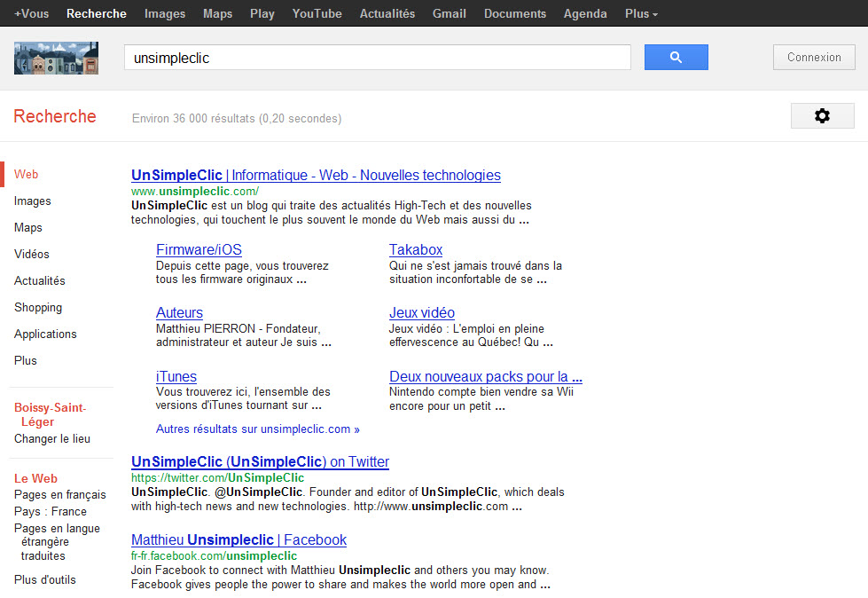
Task: Click the blue search magnifier button
Action: pos(676,57)
